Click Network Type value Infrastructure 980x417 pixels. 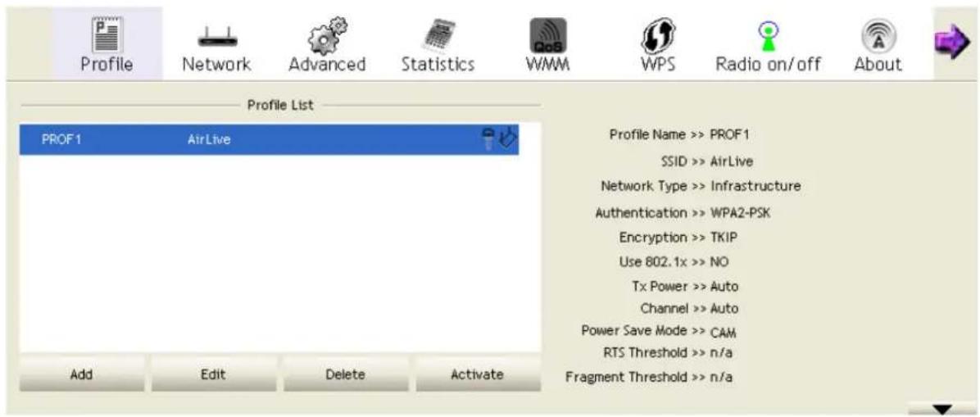coord(755,186)
